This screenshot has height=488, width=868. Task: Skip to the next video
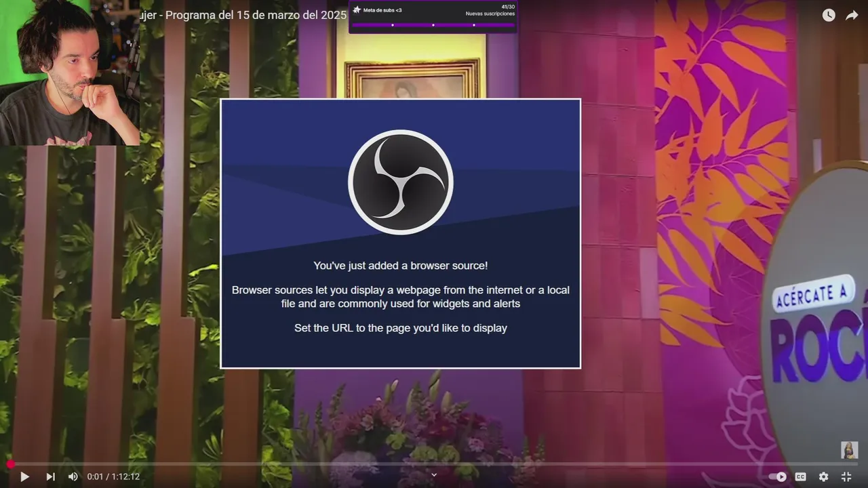coord(50,476)
